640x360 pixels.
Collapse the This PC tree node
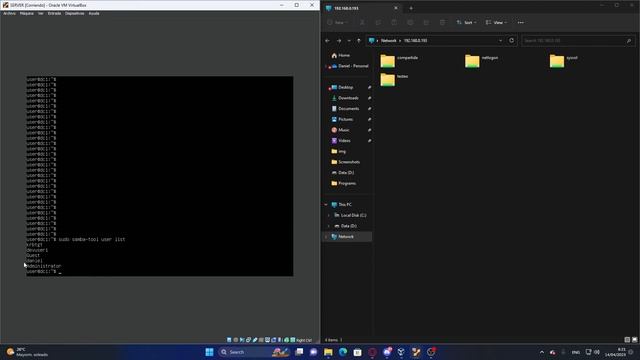tap(326, 204)
